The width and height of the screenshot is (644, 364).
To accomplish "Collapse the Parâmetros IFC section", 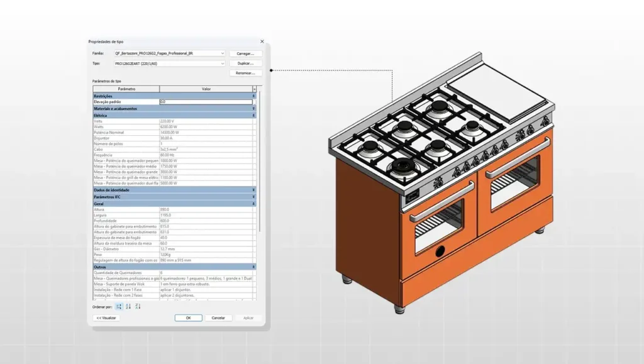I will 253,196.
